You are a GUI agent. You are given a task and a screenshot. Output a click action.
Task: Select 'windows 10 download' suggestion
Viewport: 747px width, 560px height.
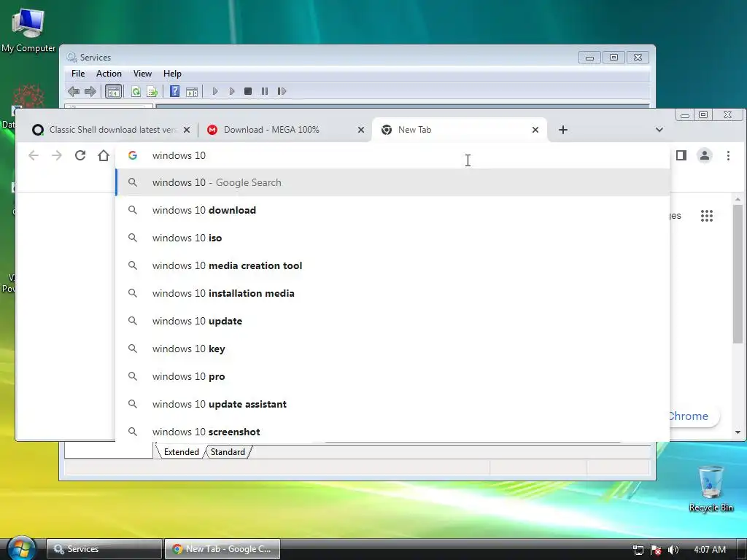pos(392,210)
